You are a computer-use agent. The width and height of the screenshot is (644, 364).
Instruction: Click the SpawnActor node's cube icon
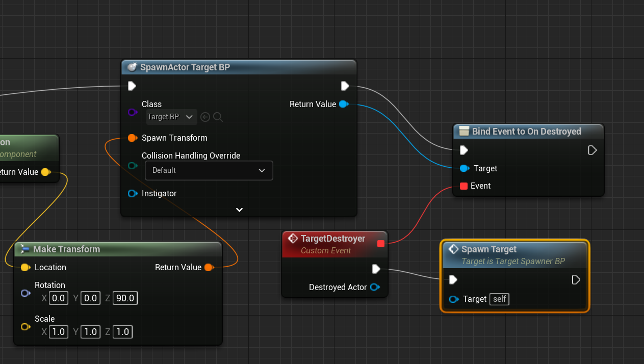coord(132,67)
